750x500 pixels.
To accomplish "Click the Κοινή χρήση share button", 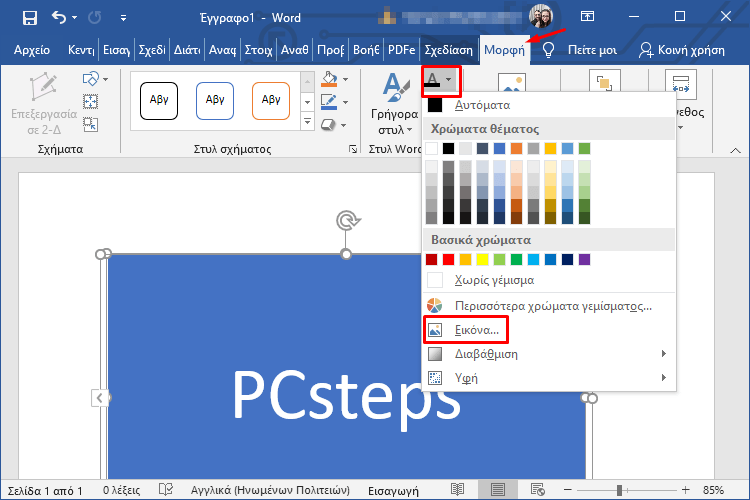I will tap(682, 50).
